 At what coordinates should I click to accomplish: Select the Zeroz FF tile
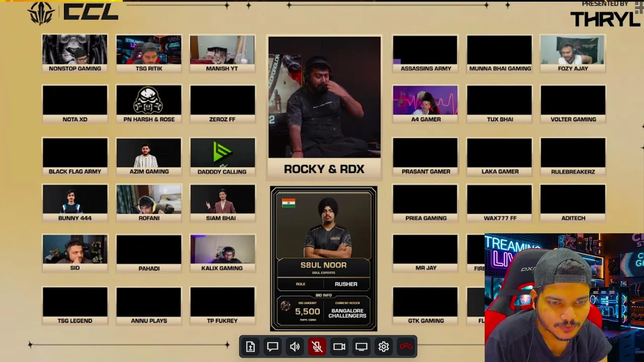(222, 105)
